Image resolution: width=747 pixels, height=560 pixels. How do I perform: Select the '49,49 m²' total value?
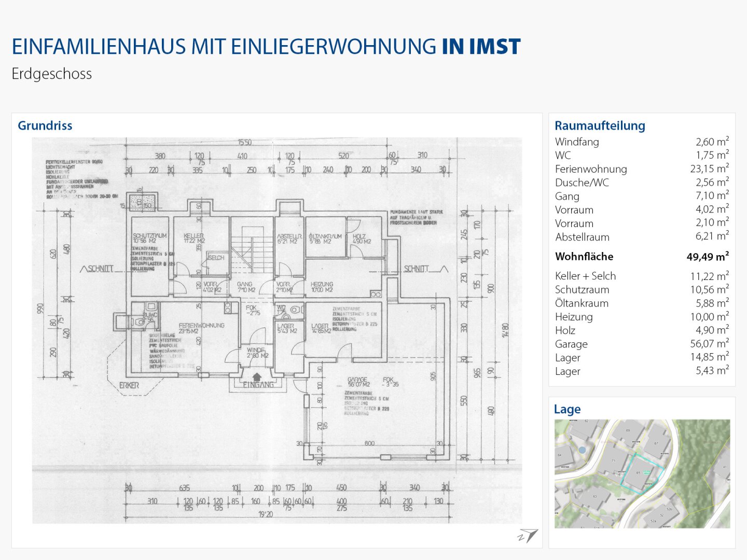click(x=708, y=256)
